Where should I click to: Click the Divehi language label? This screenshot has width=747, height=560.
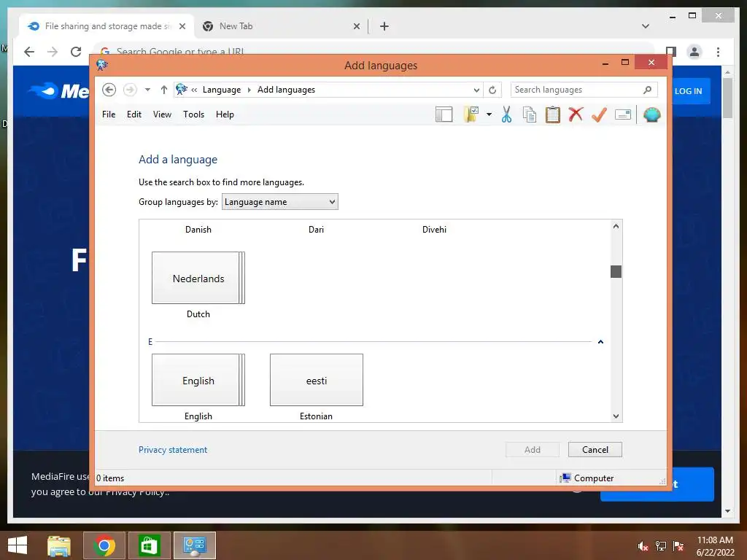(x=434, y=230)
